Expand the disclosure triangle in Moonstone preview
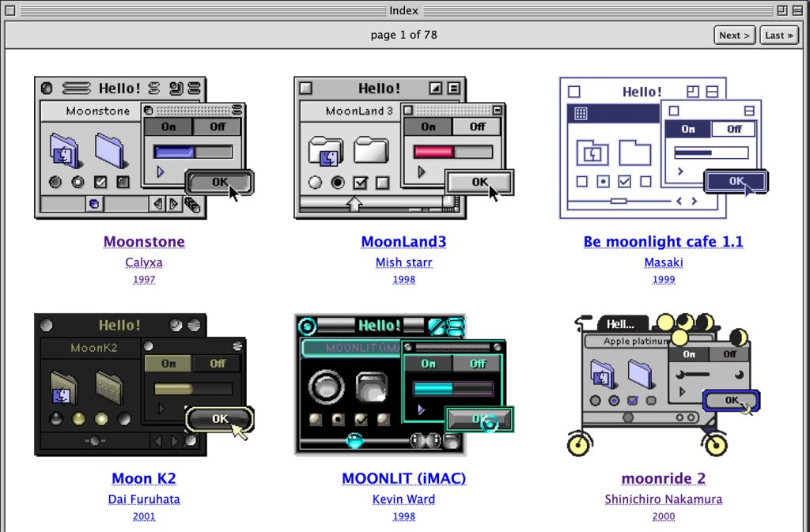This screenshot has height=532, width=810. click(x=161, y=171)
